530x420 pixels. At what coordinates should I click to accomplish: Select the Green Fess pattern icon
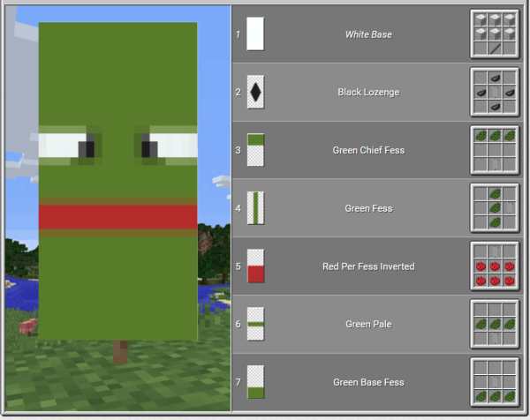[x=255, y=208]
